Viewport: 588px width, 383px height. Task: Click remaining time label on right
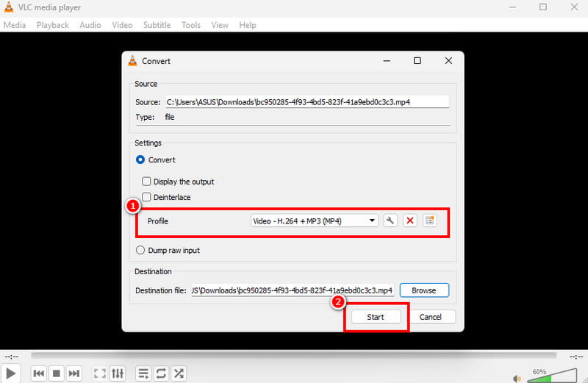click(576, 357)
